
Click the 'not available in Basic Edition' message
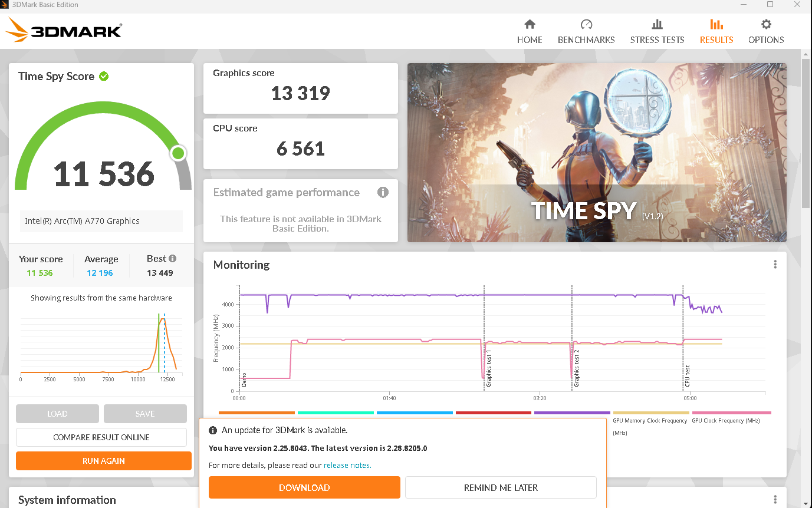coord(301,223)
